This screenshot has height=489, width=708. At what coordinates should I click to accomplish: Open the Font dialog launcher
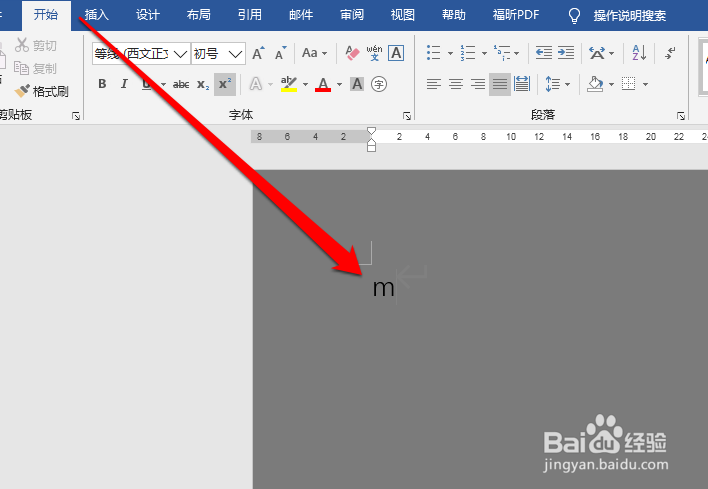(x=407, y=116)
